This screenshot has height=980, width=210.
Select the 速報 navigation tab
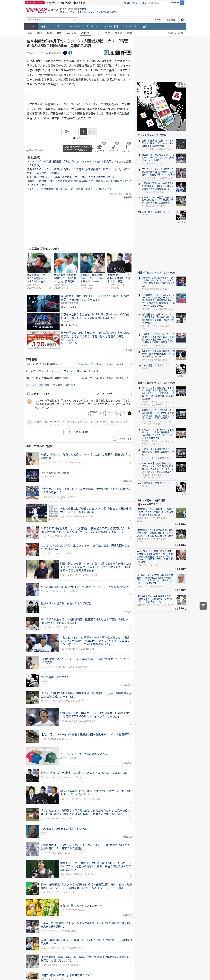click(x=43, y=27)
